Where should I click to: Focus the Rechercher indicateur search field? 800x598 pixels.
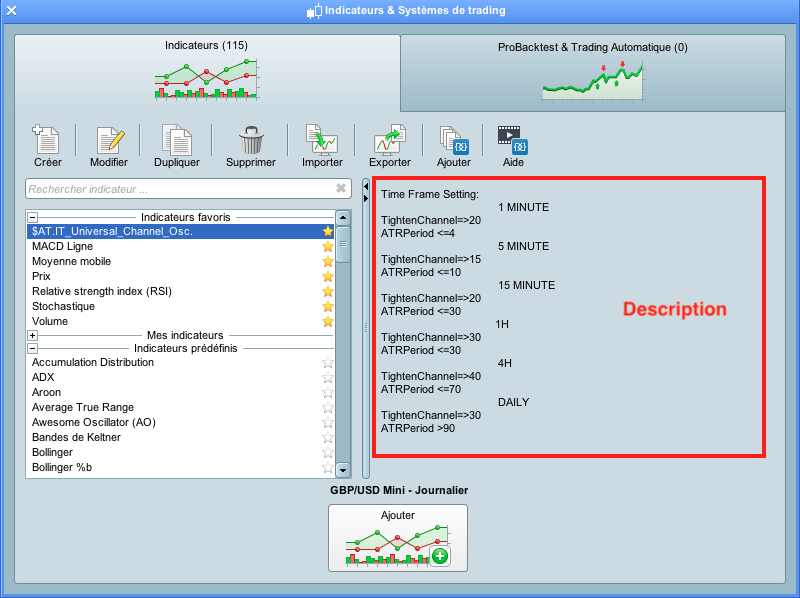[188, 189]
